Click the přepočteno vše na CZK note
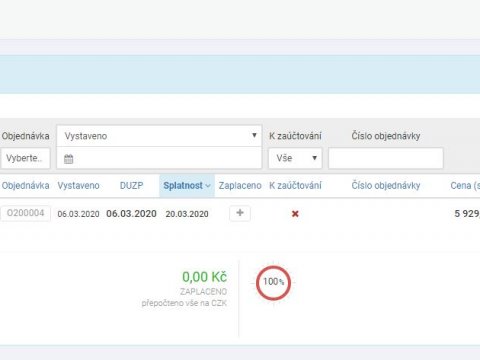 [x=184, y=303]
